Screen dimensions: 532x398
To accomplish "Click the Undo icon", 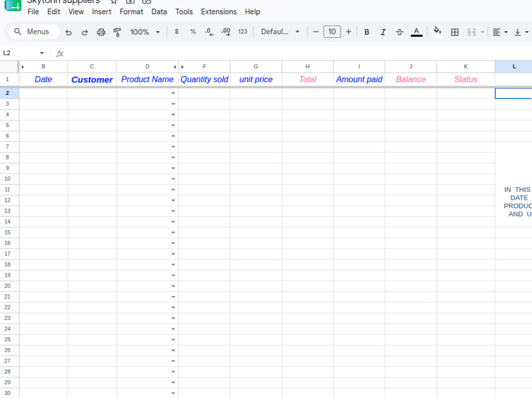I will (69, 32).
